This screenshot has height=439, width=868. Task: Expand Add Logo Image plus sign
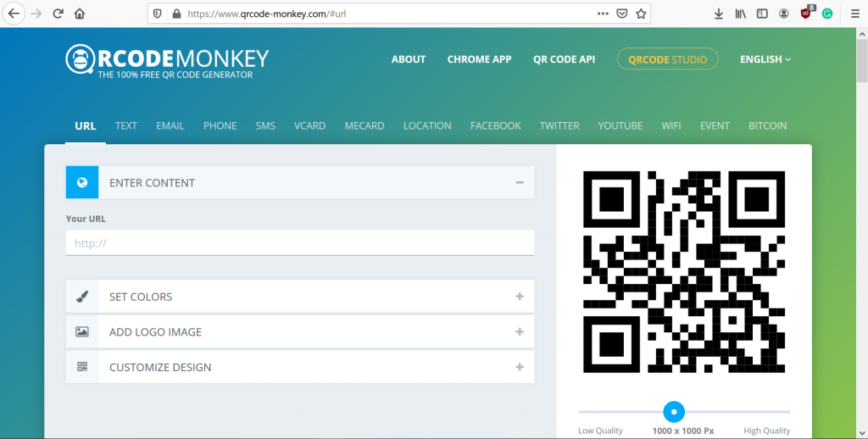coord(520,332)
